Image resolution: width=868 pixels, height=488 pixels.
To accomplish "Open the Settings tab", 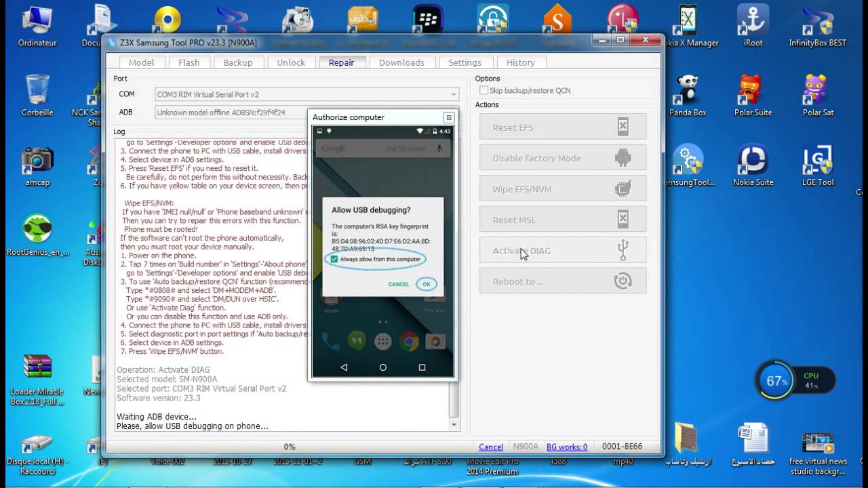I will (465, 62).
